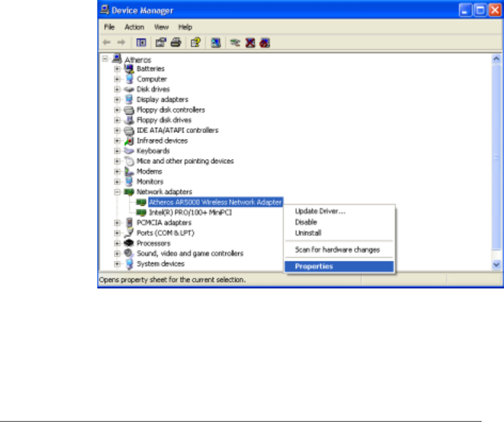Open the Help menu

point(185,27)
